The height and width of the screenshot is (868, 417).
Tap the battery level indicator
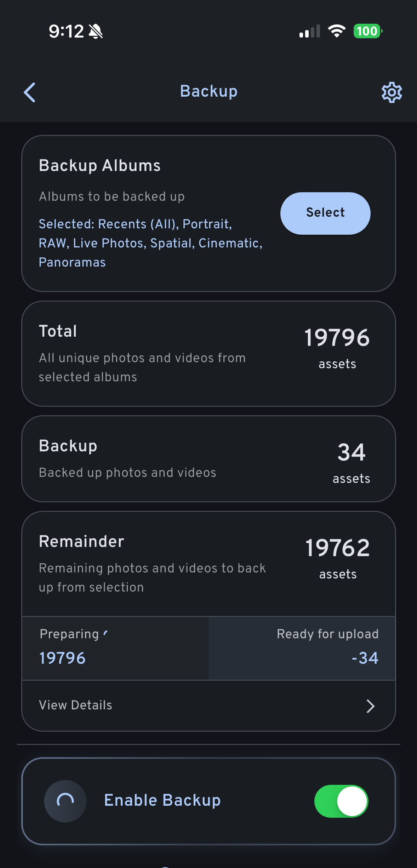click(x=367, y=31)
